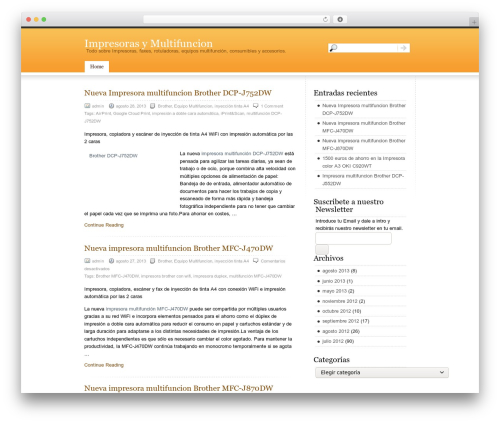Click Continue Reading under DCP-J752DW post
The width and height of the screenshot is (500, 423).
(x=104, y=225)
